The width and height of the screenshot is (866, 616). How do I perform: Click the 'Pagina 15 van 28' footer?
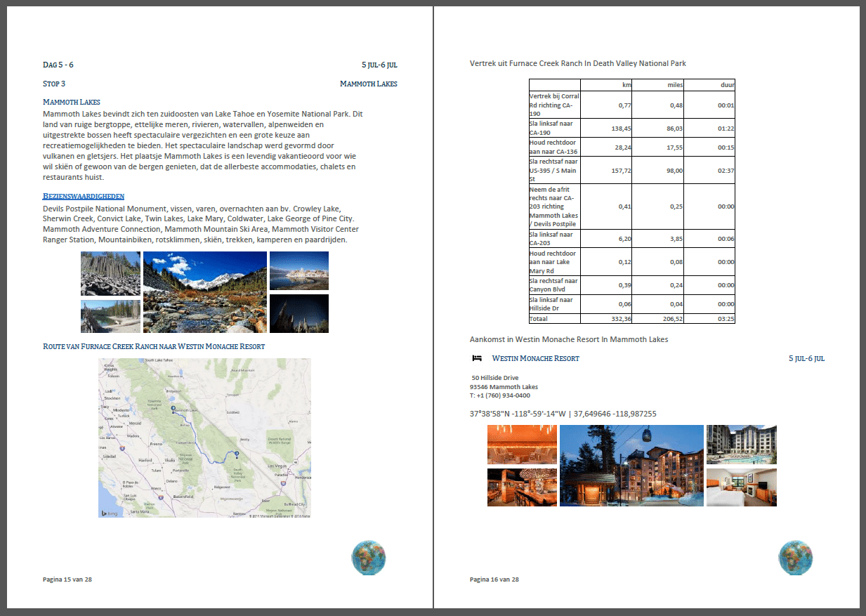click(x=67, y=579)
